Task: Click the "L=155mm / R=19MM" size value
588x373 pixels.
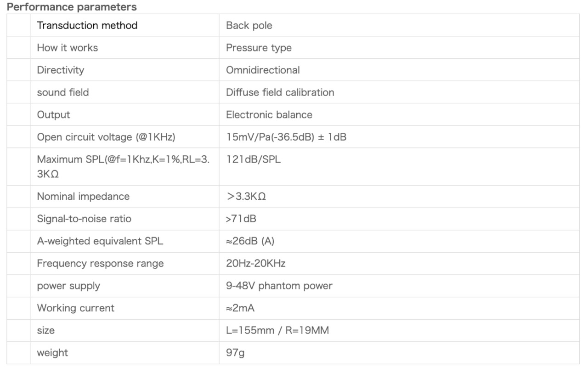Action: tap(277, 330)
